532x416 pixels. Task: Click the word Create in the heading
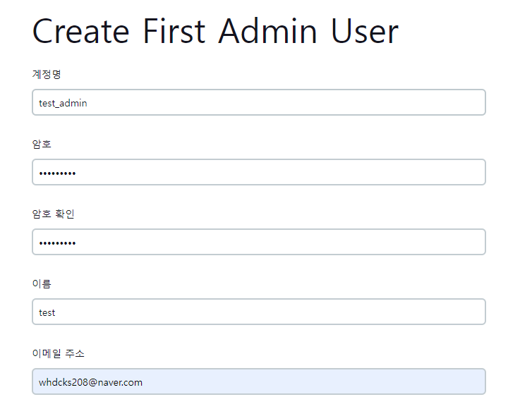[x=80, y=32]
